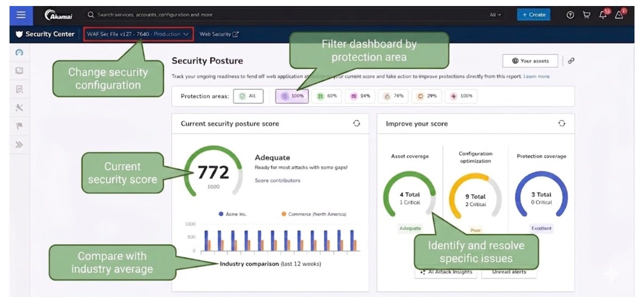Click the Current security posture score title
The width and height of the screenshot is (644, 303).
pos(230,123)
